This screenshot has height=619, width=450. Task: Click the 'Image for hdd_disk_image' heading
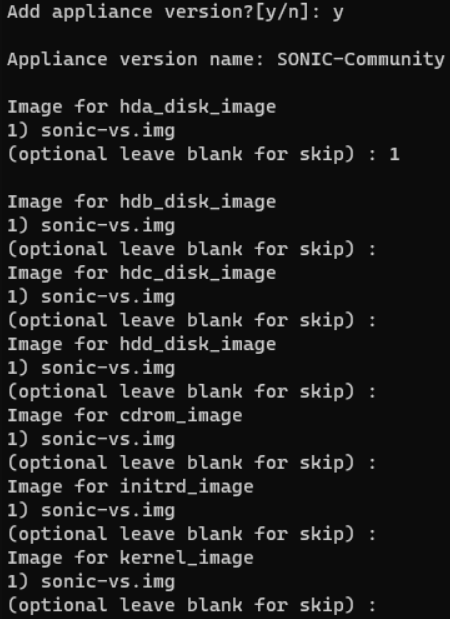coord(142,344)
